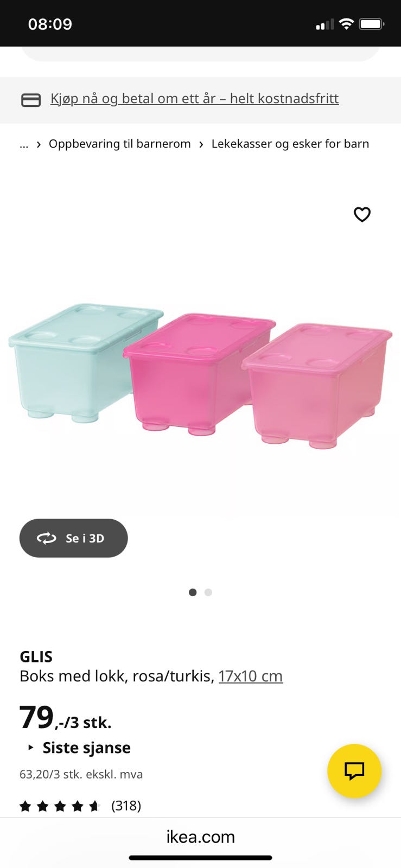Open Lekekasser og esker for barn breadcrumb
The image size is (401, 868).
coord(290,144)
